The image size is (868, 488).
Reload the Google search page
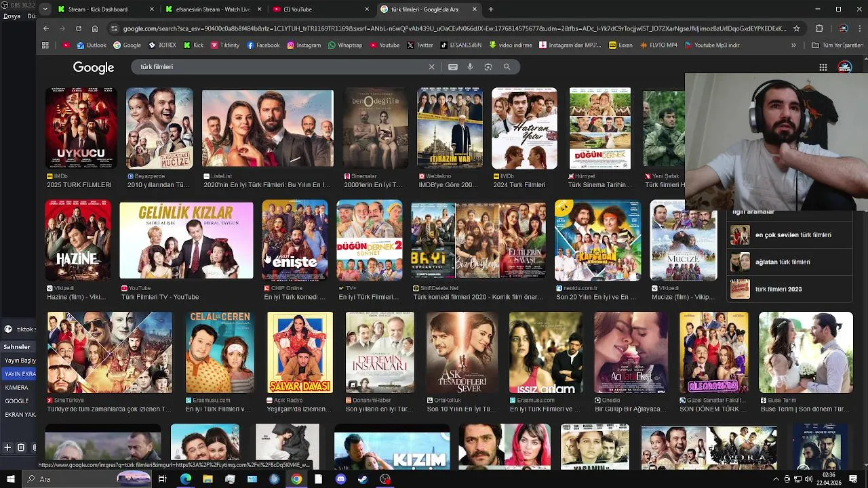tap(79, 28)
